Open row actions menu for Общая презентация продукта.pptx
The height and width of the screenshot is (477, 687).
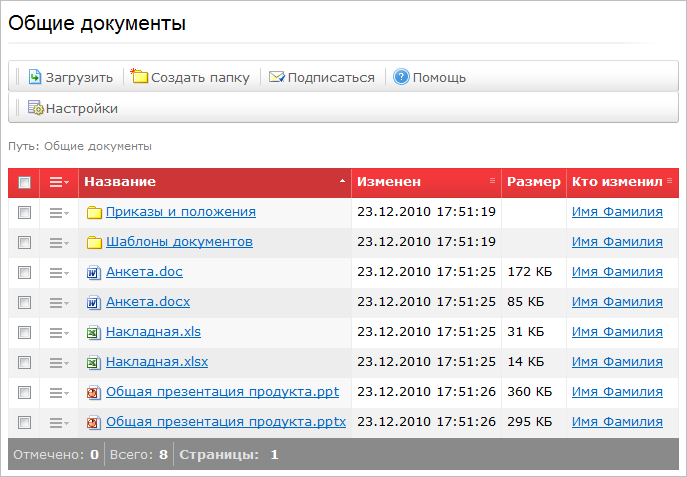point(59,422)
